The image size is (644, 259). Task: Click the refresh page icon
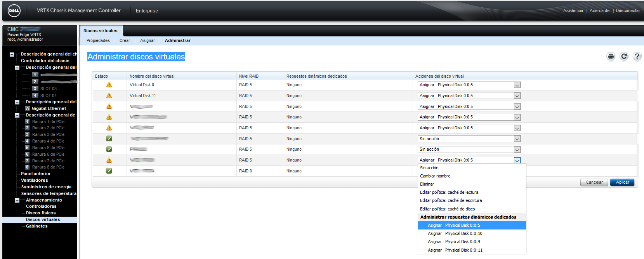[x=624, y=56]
